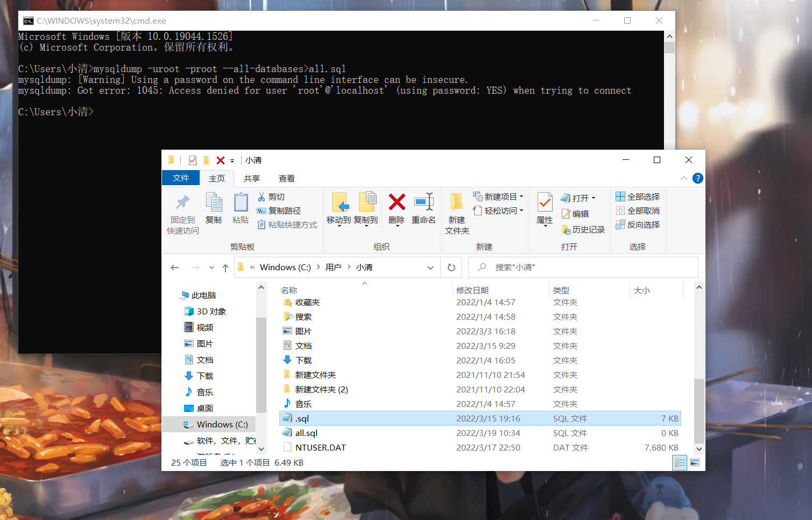Sort by Date Modified (修改日期) header

point(472,291)
